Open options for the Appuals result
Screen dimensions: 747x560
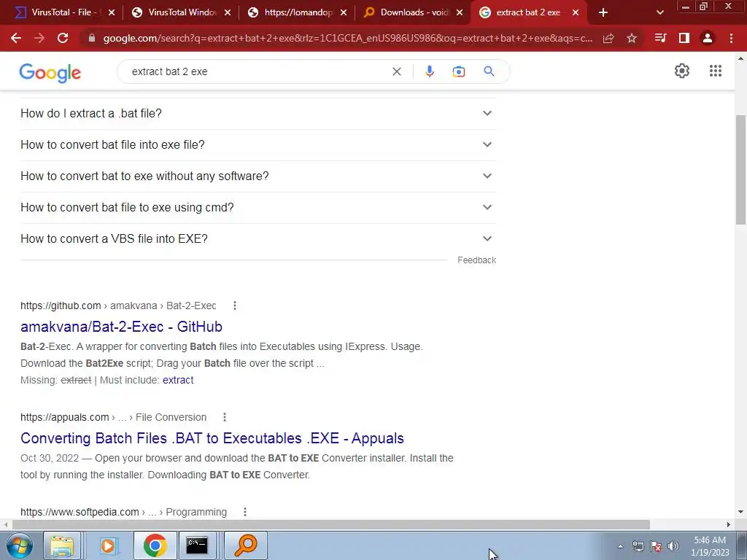(x=225, y=417)
